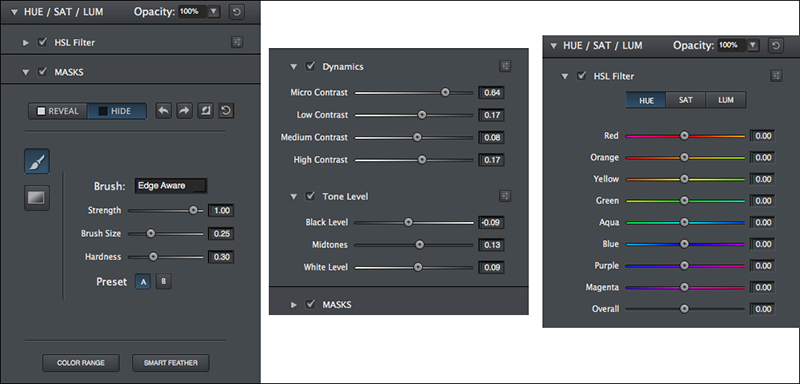Open the Brush type dropdown Edge Aware
This screenshot has height=384, width=800.
tap(171, 186)
